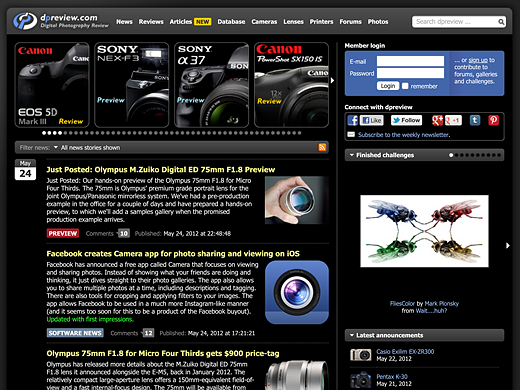Click the newsletter envelope icon
Viewport: 520px width, 390px height.
[x=351, y=135]
